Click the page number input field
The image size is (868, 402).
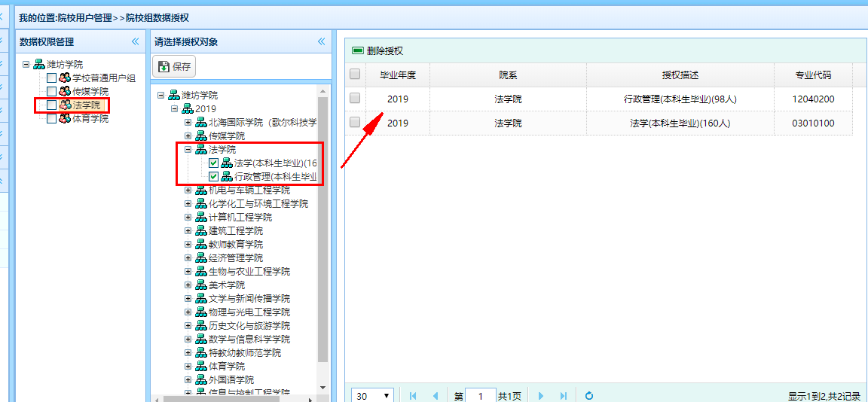pos(480,396)
